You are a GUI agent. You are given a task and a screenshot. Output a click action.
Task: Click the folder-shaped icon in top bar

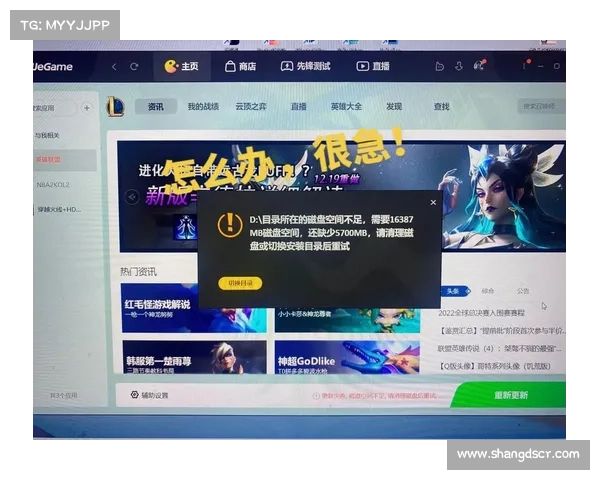coord(440,67)
